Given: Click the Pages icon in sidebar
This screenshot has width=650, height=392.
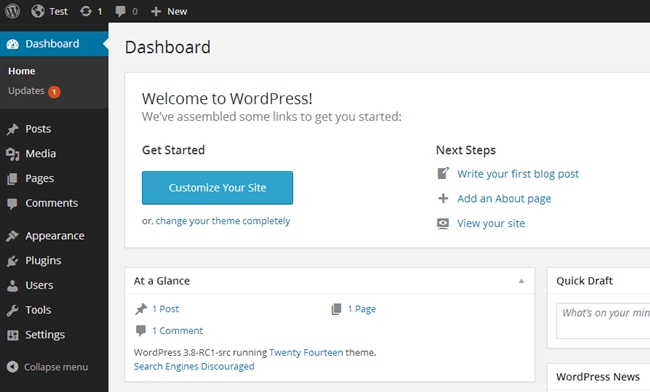Looking at the screenshot, I should [12, 179].
